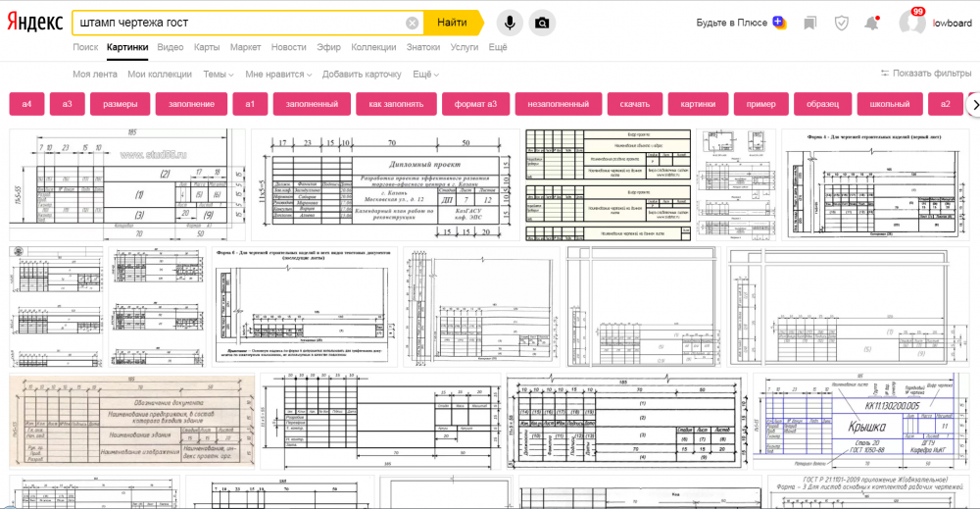Viewport: 980px width, 509px height.
Task: Switch to the Поиск tab
Action: [x=85, y=47]
